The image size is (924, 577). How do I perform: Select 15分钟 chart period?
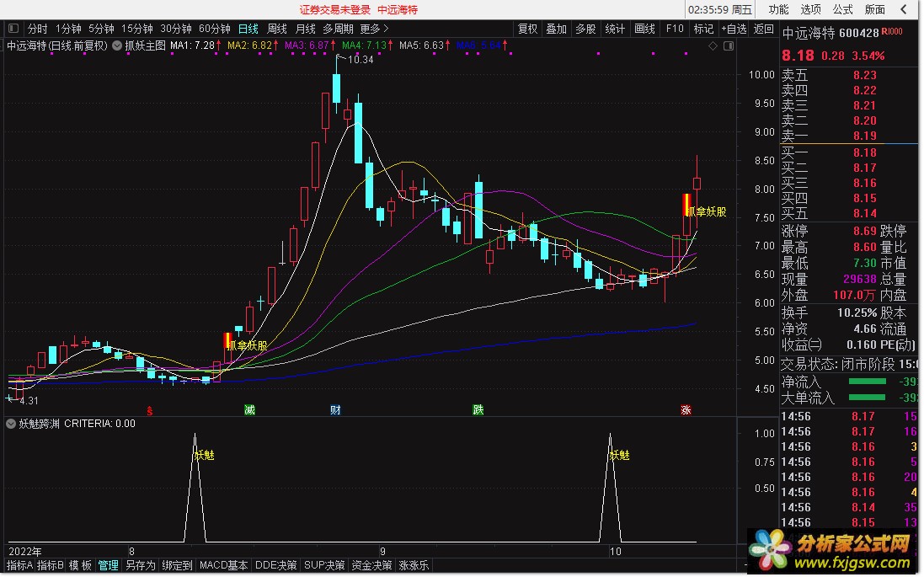point(136,29)
